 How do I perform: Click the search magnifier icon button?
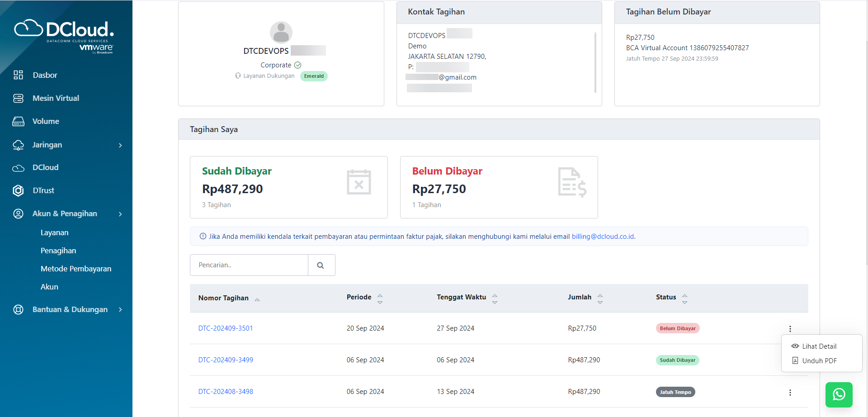[321, 265]
